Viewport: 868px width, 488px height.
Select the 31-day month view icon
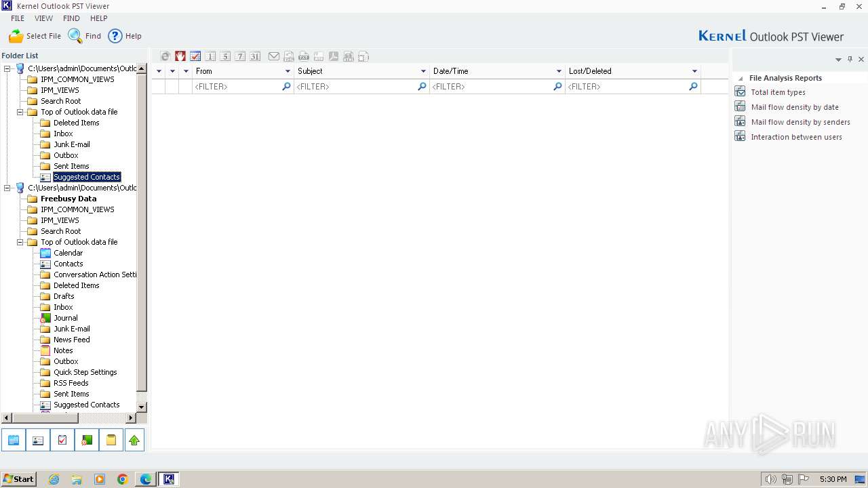255,56
